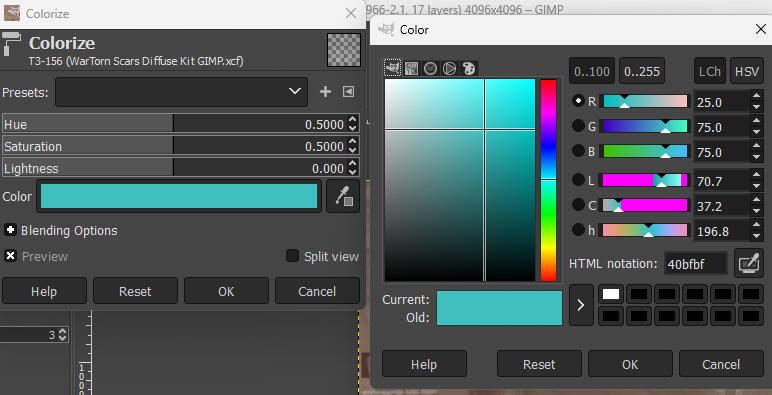This screenshot has height=395, width=772.
Task: Click Reset in the Colorize dialog
Action: tap(135, 291)
